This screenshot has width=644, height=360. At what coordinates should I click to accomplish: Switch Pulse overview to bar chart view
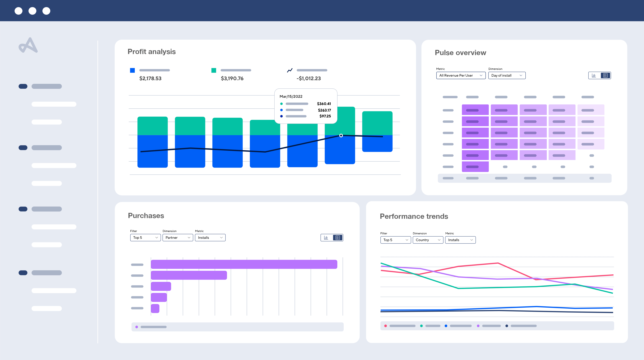[x=594, y=75]
